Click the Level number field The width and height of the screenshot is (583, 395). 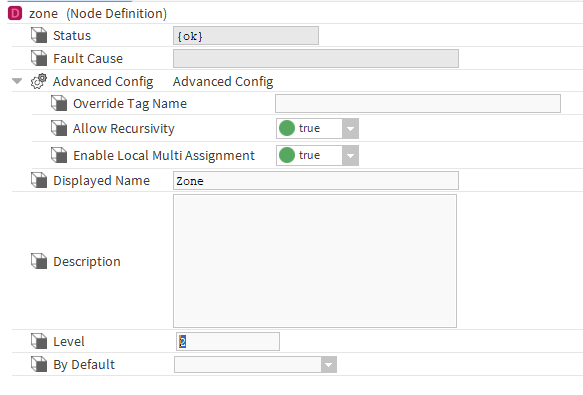click(228, 341)
